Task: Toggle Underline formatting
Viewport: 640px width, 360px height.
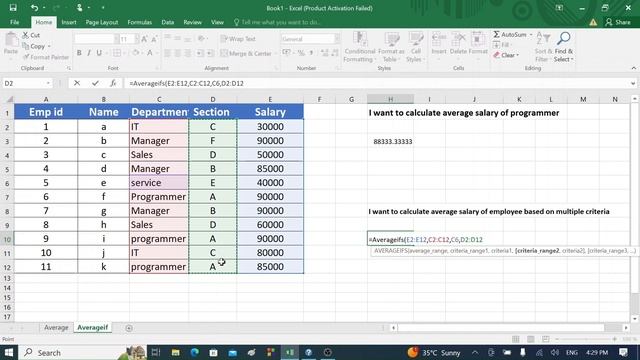Action: point(99,53)
